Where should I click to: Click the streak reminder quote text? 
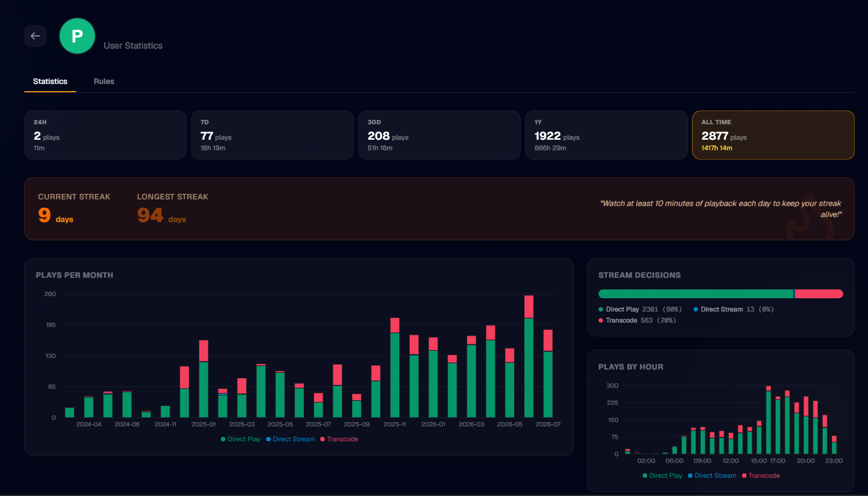721,209
